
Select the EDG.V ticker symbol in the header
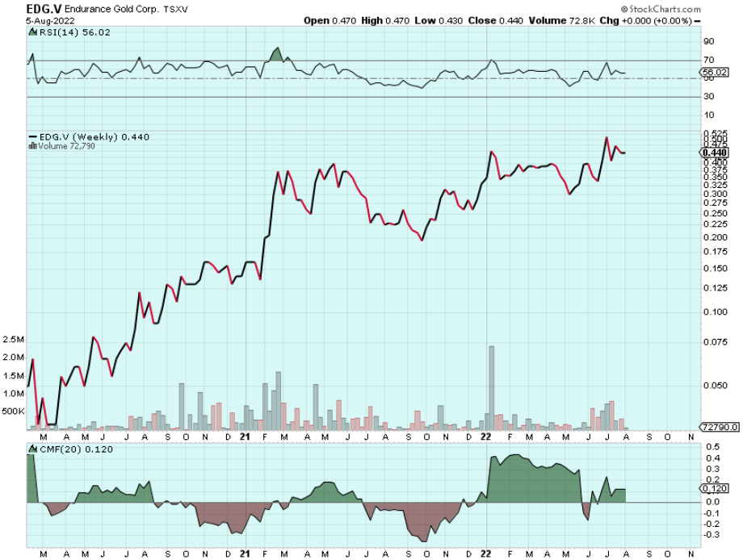(x=43, y=9)
